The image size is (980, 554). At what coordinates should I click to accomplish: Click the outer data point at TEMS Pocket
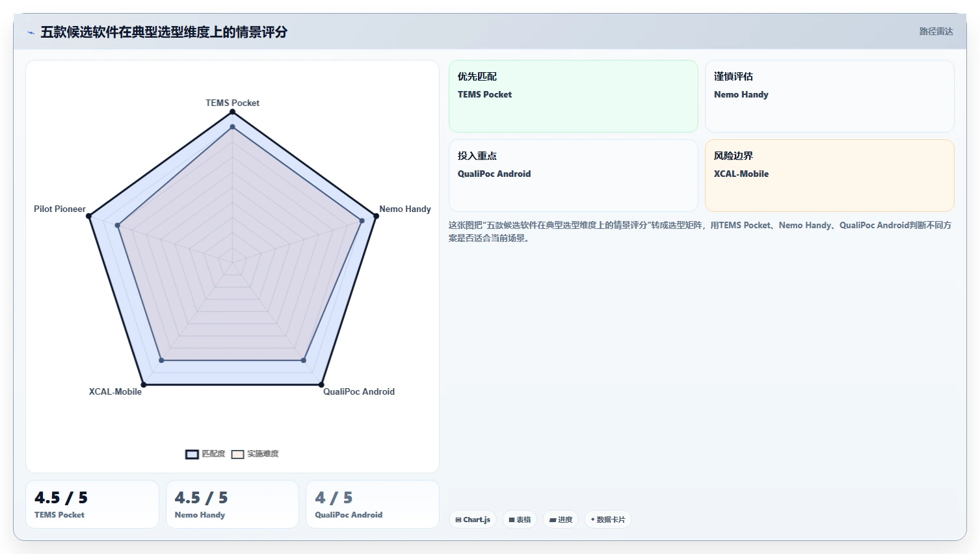click(x=232, y=112)
